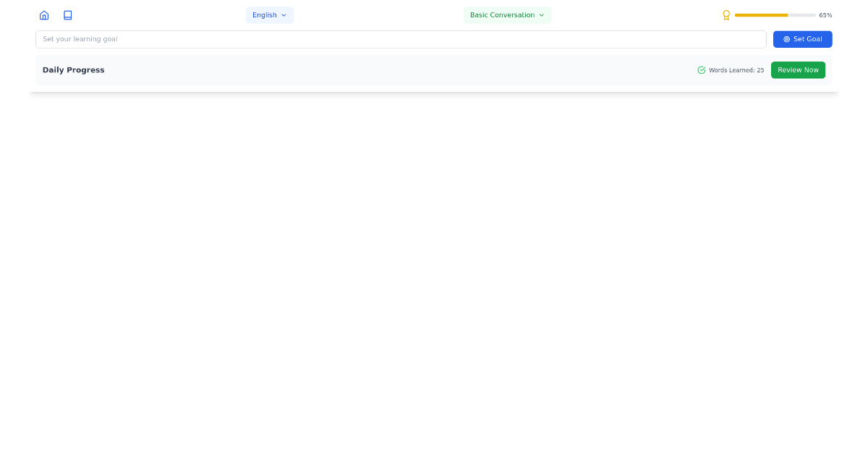Click the 65% progress bar
868x456 pixels.
click(x=774, y=14)
